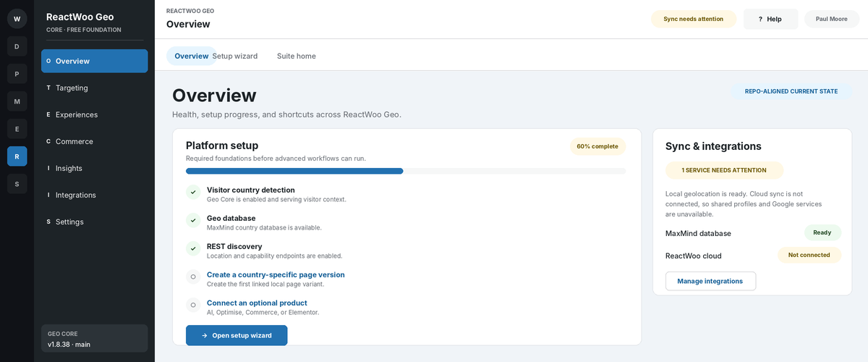Select the active R suite rail icon
Screen dimensions: 868x362
17,156
